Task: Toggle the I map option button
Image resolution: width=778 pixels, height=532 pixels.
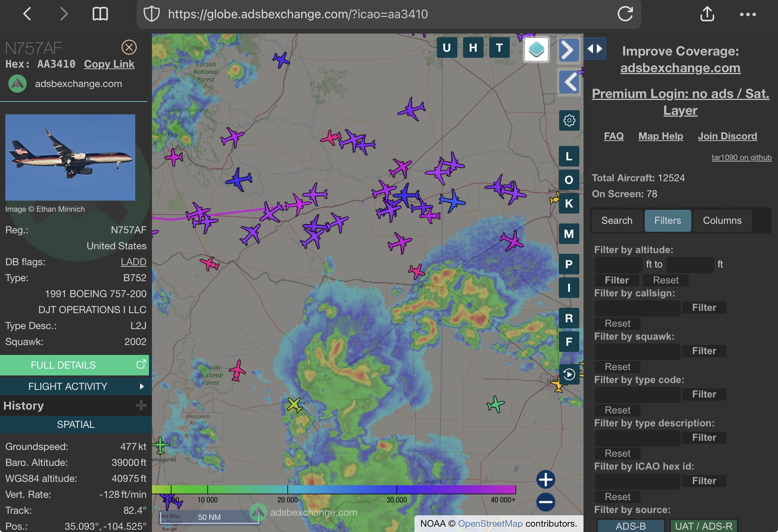Action: point(569,288)
